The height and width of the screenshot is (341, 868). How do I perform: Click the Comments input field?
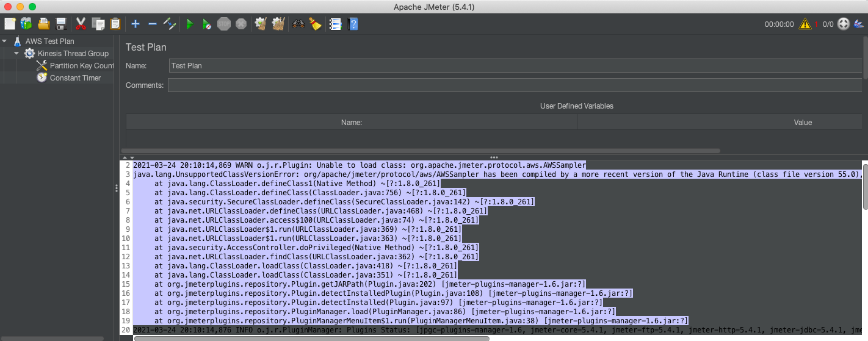(x=515, y=85)
